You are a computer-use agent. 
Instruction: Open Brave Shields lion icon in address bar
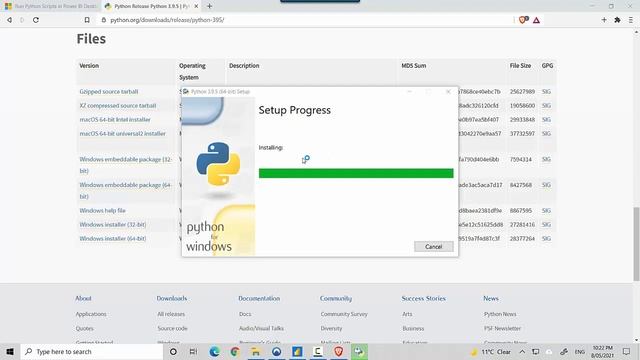click(x=523, y=20)
